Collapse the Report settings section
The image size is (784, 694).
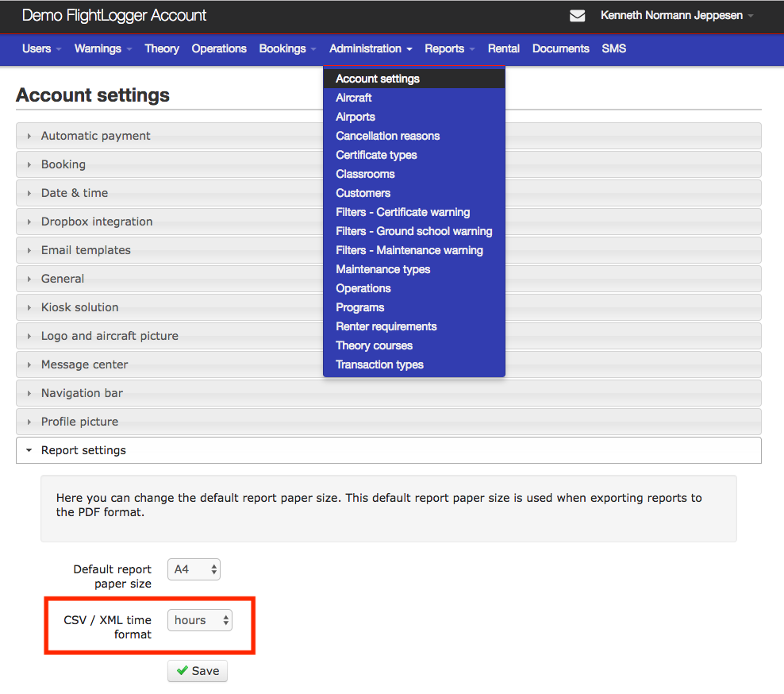[x=389, y=449]
